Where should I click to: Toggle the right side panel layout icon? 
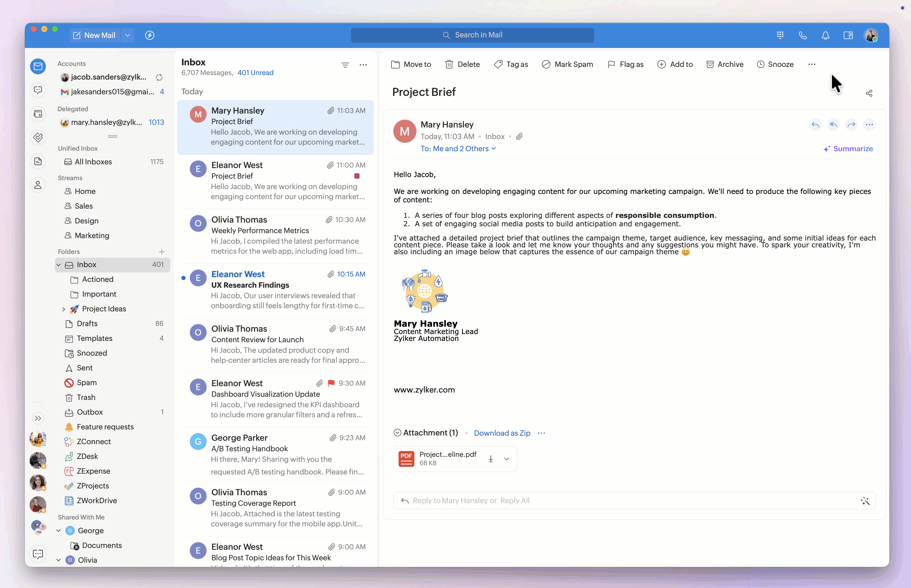[848, 35]
